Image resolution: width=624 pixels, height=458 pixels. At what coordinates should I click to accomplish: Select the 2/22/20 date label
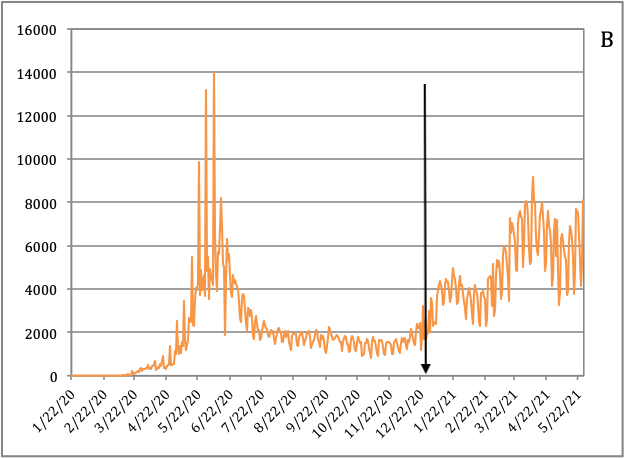coord(87,411)
